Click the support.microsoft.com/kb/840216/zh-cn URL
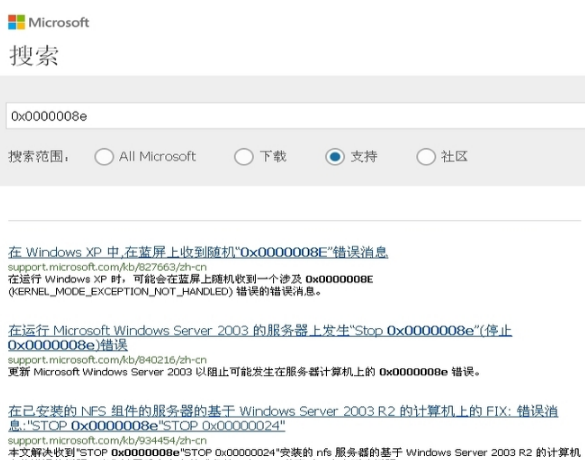 pyautogui.click(x=107, y=360)
